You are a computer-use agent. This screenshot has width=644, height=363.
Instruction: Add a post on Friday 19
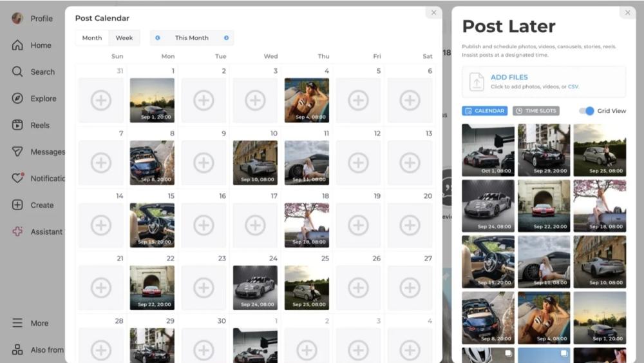click(x=358, y=225)
